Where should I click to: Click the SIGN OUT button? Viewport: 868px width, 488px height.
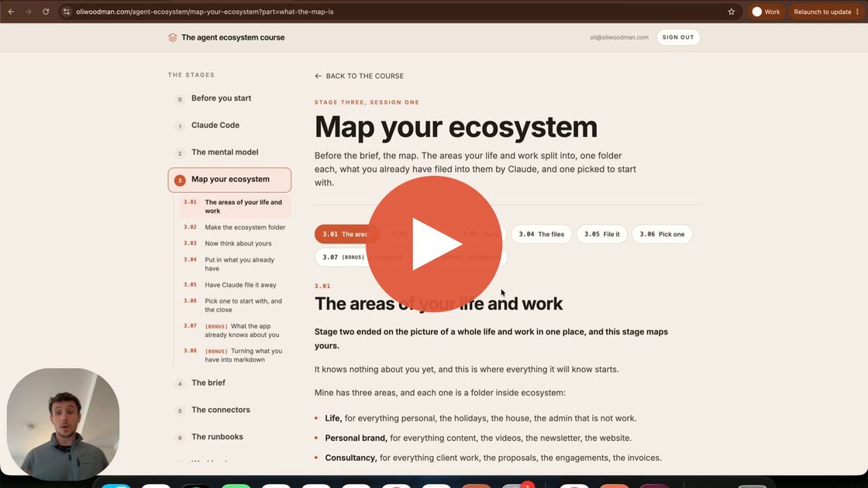pos(678,37)
